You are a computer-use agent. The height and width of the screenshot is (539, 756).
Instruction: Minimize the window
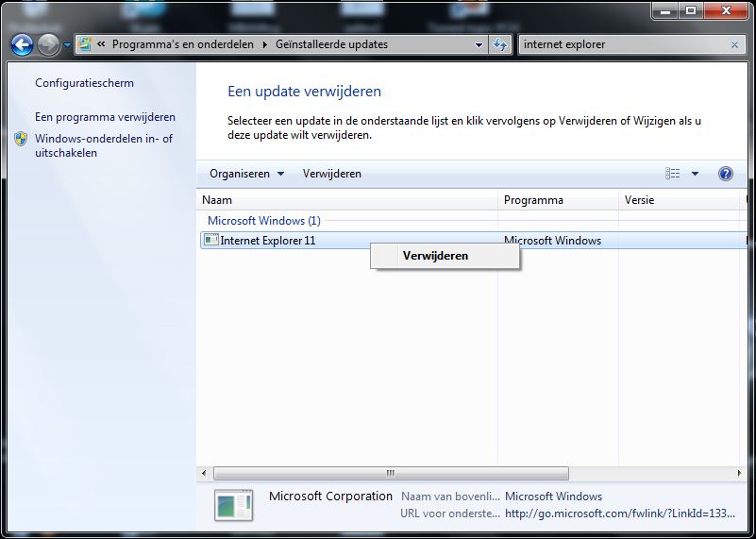click(x=665, y=10)
